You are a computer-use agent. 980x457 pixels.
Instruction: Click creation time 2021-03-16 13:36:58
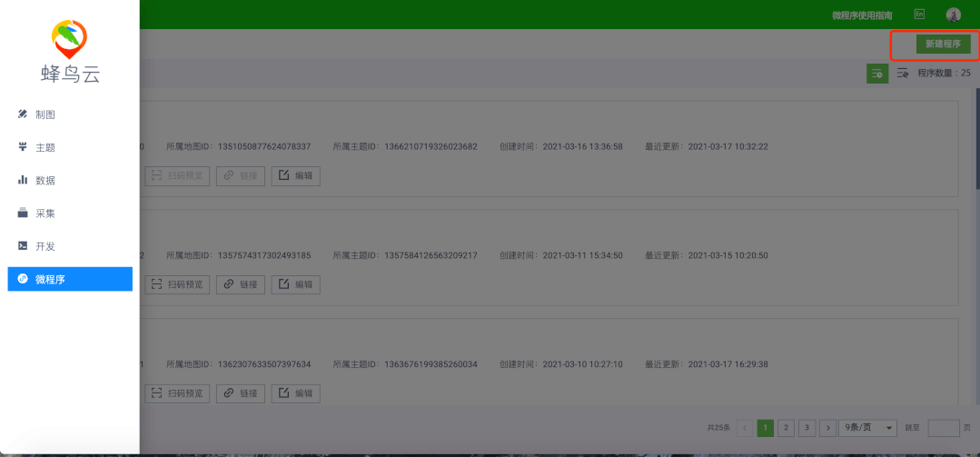(582, 147)
